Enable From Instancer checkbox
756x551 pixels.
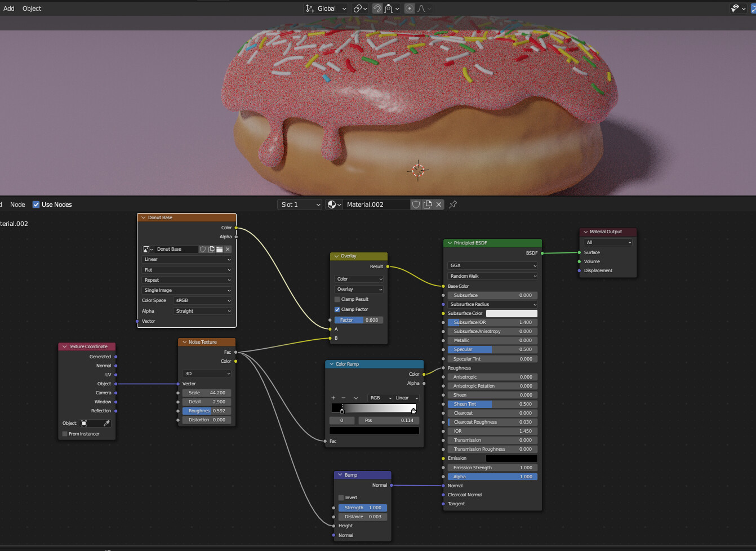65,434
